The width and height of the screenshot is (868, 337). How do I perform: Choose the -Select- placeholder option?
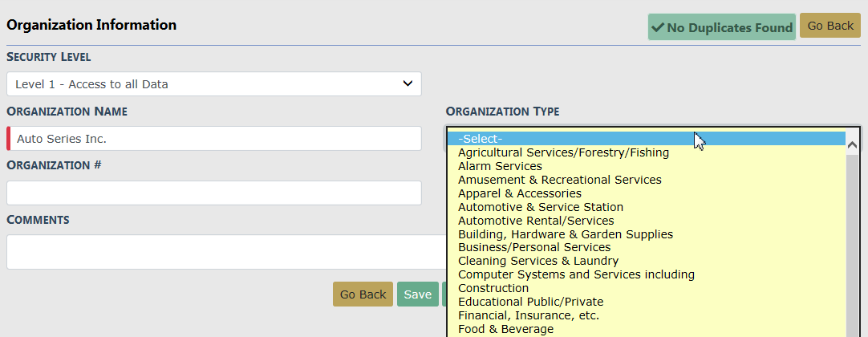click(646, 139)
